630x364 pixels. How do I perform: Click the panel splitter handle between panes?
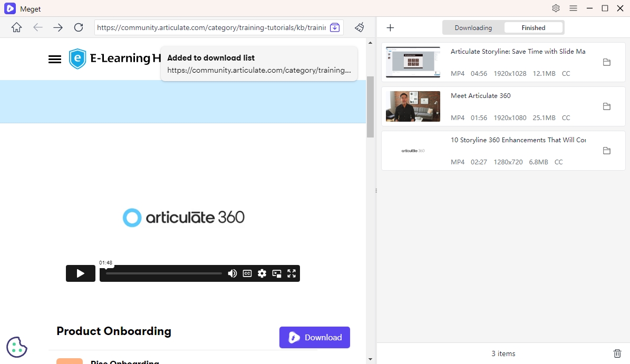(376, 191)
